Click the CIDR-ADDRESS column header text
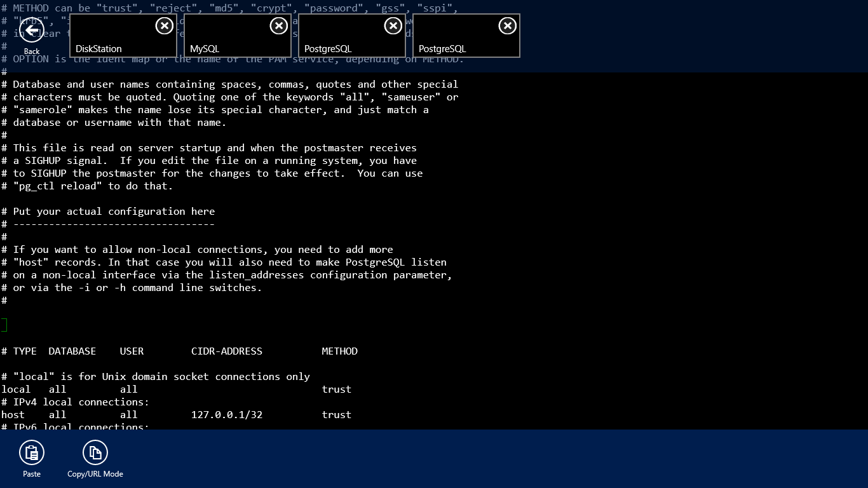This screenshot has width=868, height=488. click(x=227, y=351)
